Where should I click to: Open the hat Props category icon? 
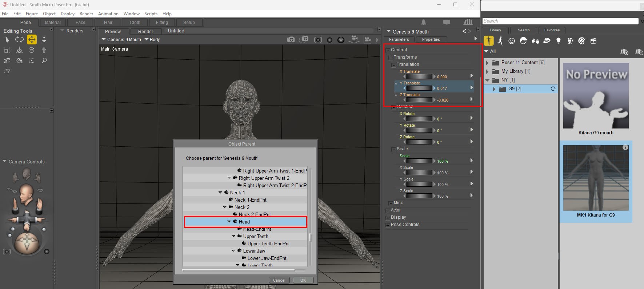point(547,41)
